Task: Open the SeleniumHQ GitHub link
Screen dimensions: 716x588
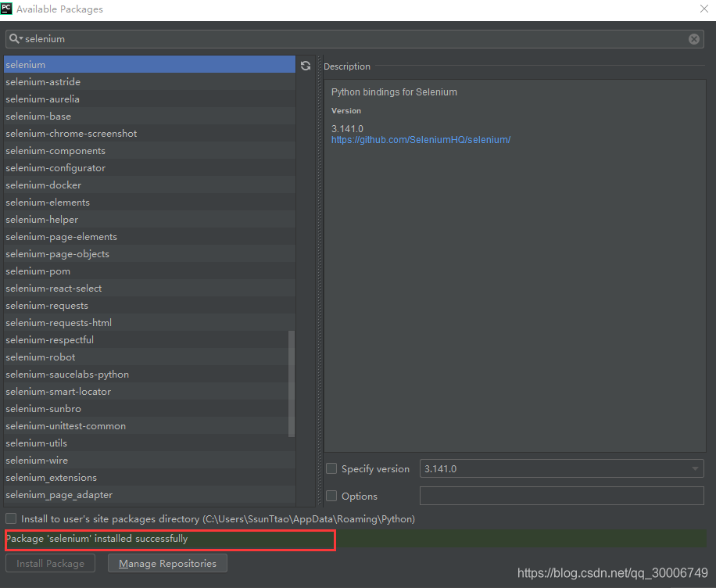Action: 421,140
